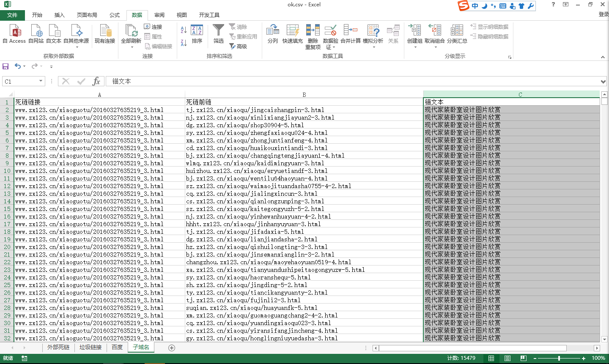This screenshot has width=609, height=364.
Task: Expand the formula bar chevron
Action: pyautogui.click(x=603, y=82)
